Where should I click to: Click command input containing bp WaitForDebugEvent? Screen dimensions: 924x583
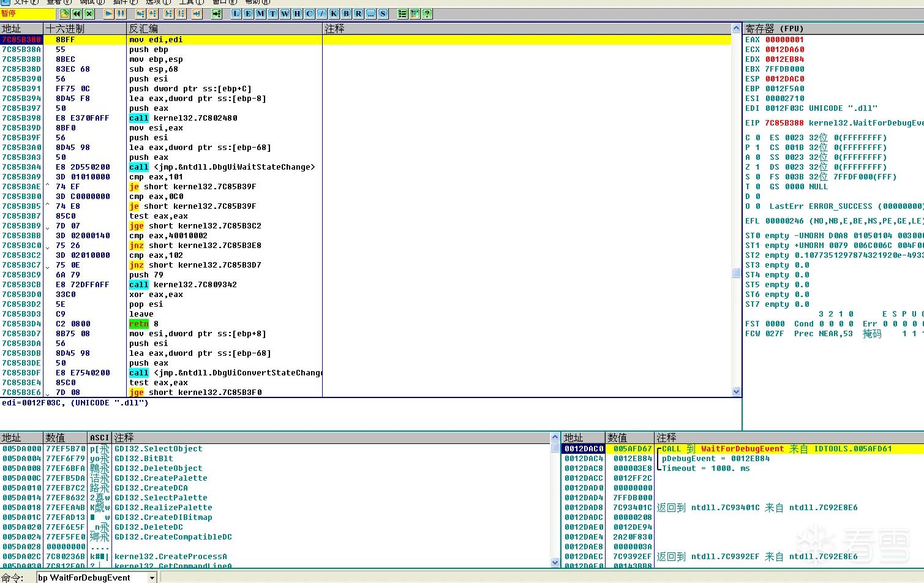point(92,577)
